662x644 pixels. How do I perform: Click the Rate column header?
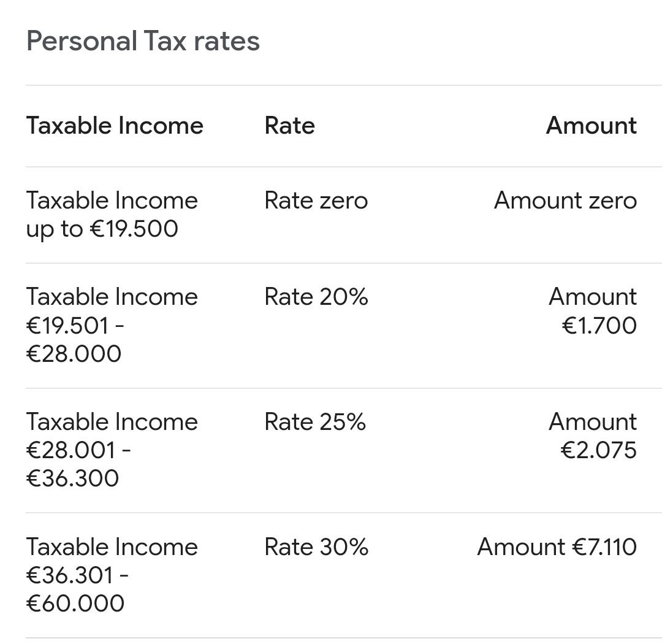tap(289, 126)
